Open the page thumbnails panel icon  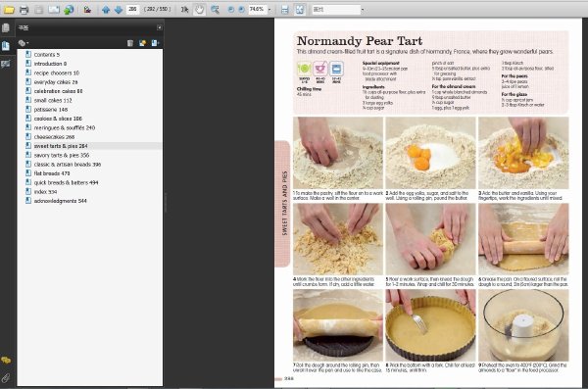pos(6,28)
